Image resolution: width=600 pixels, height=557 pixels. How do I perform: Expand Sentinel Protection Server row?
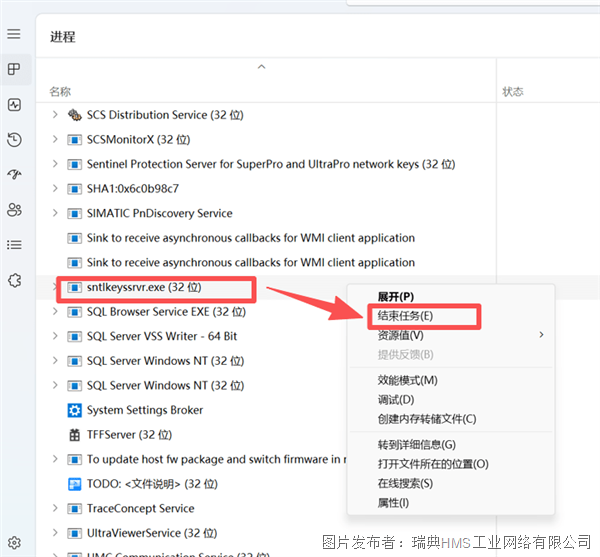tap(55, 164)
